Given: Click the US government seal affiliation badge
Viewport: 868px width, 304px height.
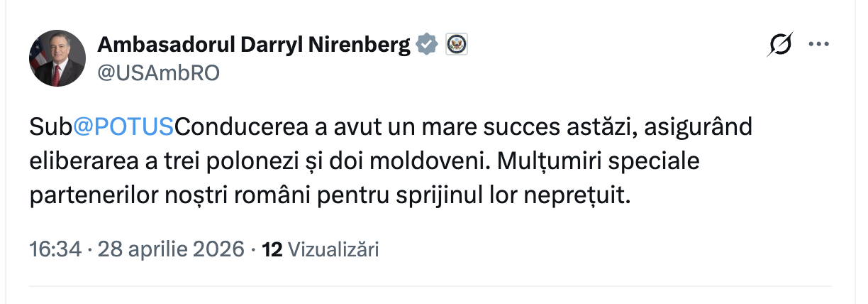Looking at the screenshot, I should click(456, 45).
